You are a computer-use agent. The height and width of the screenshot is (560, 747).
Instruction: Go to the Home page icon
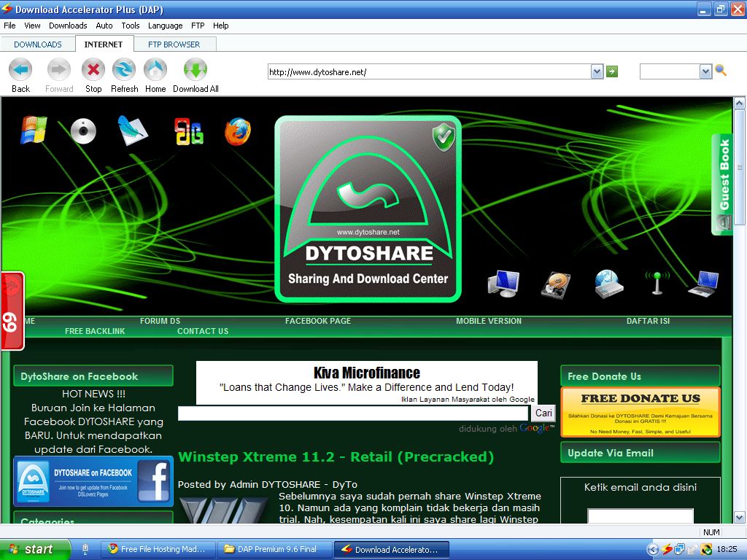pos(155,70)
